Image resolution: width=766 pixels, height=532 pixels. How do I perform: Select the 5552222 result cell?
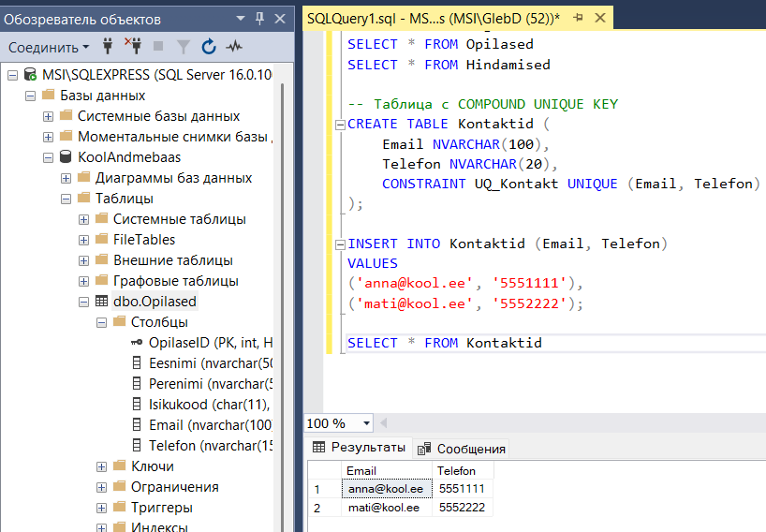click(463, 508)
